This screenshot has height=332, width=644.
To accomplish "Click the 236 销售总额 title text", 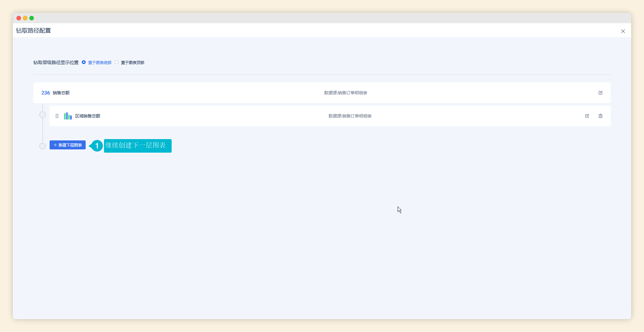I will (x=55, y=93).
